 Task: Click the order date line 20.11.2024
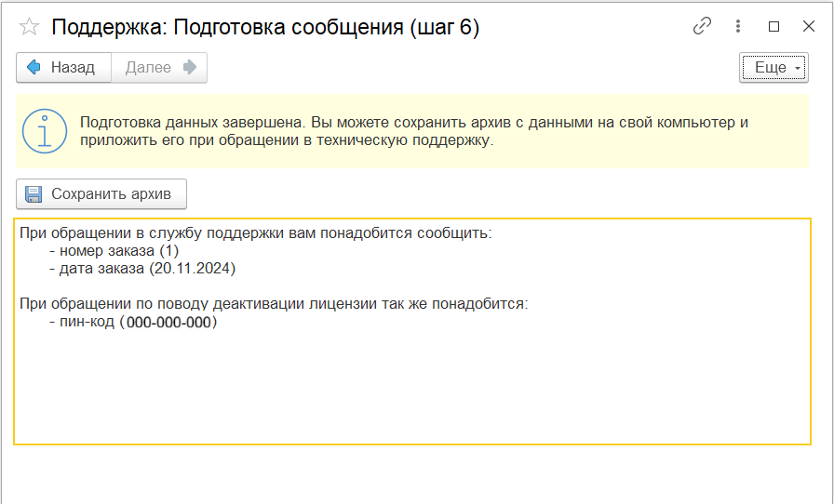click(x=142, y=269)
